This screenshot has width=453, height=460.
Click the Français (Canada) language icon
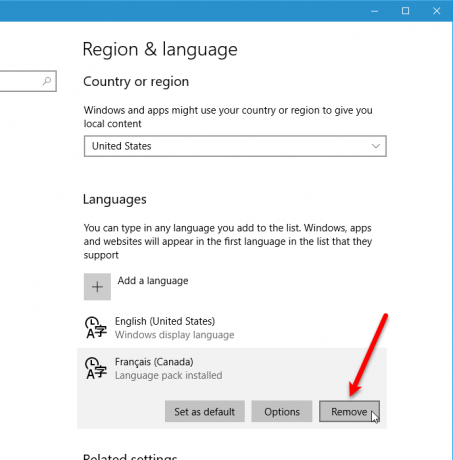(x=96, y=368)
